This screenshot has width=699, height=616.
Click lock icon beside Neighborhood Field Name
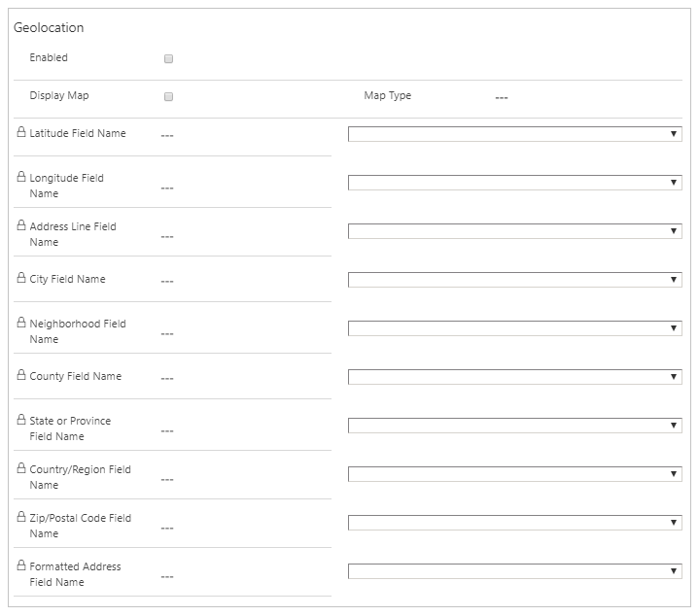[21, 323]
